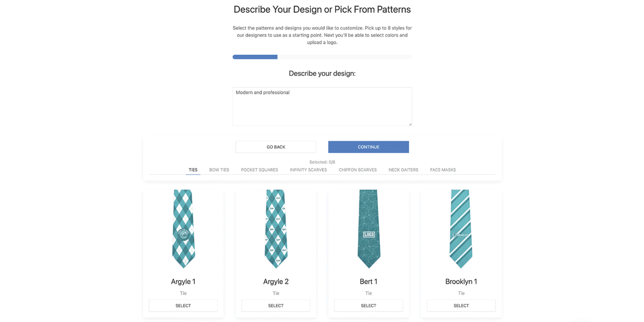Show the Neck Gaiters tab
The image size is (644, 322).
tap(403, 170)
